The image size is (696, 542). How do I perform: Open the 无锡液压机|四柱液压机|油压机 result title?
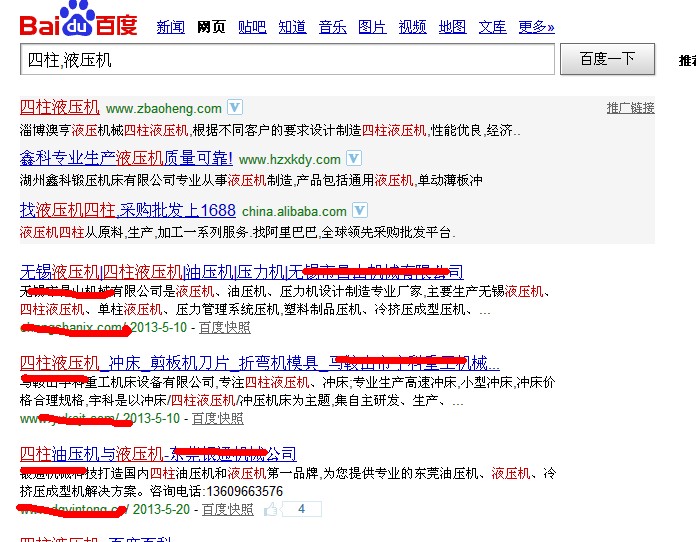click(242, 272)
